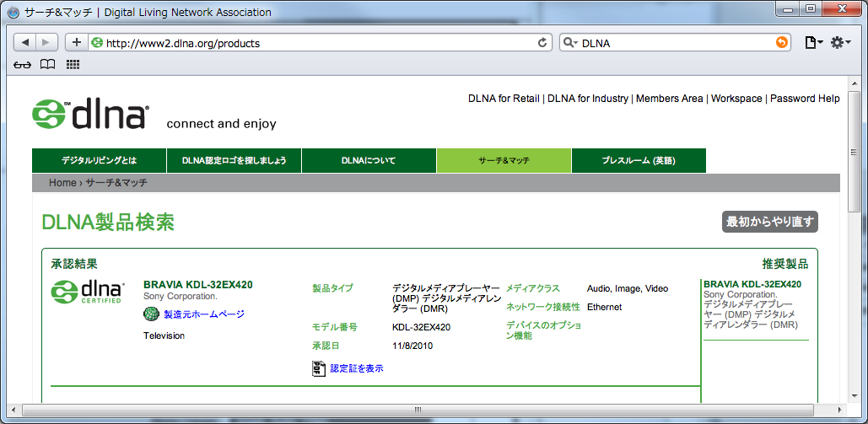Open the Reading List glasses icon
Image resolution: width=868 pixels, height=424 pixels.
[22, 65]
